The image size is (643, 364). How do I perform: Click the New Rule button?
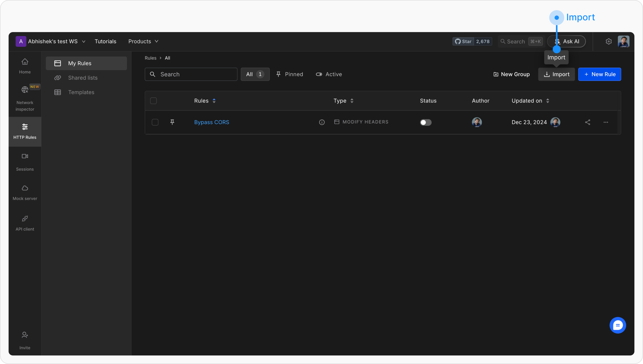[x=599, y=74]
